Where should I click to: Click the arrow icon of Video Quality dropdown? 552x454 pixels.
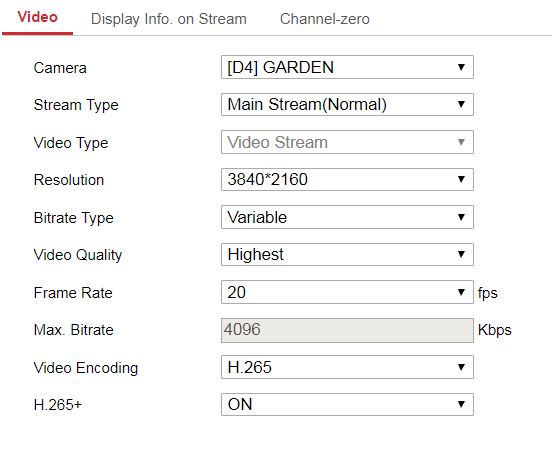pos(461,254)
